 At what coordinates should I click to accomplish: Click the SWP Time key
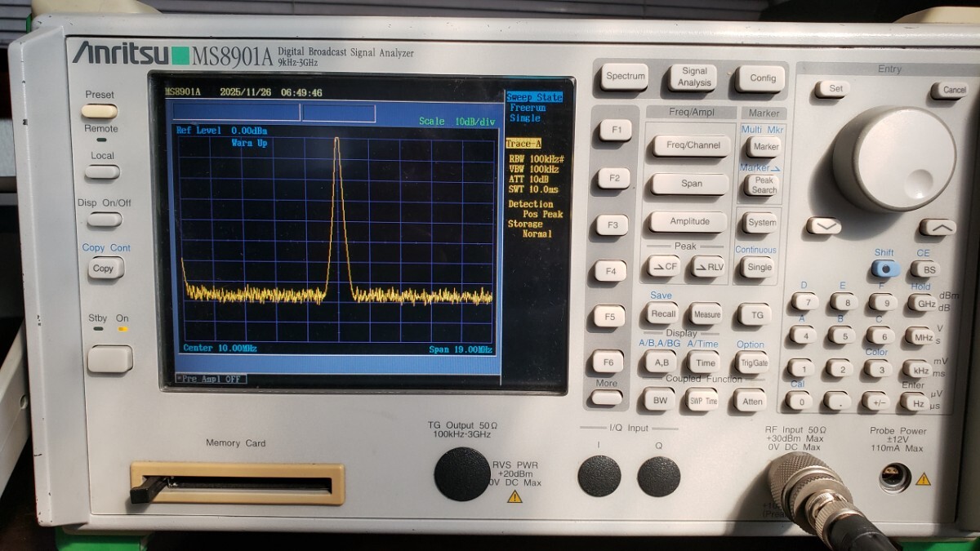tap(702, 400)
